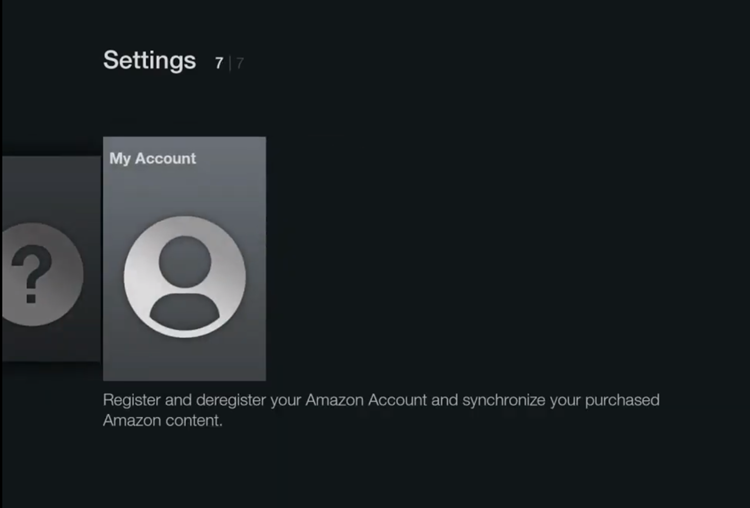Click the words 'synchronize your purchased' in description
Image resolution: width=750 pixels, height=508 pixels.
561,400
